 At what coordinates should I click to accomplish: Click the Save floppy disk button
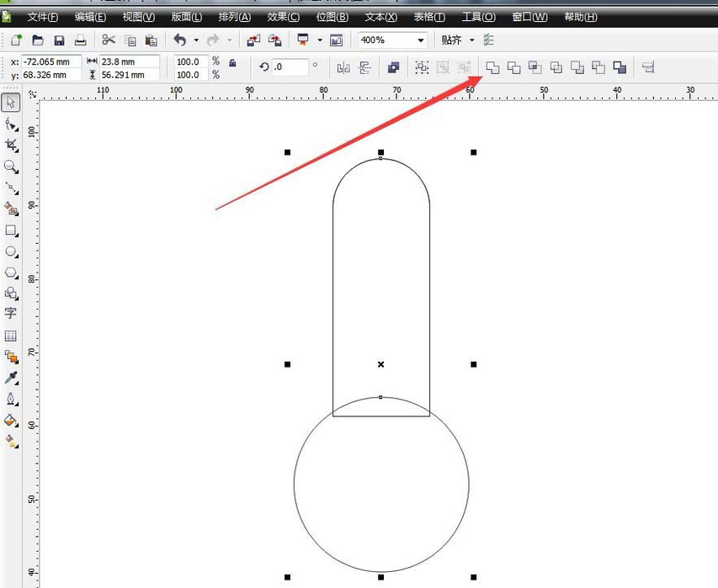pos(59,40)
